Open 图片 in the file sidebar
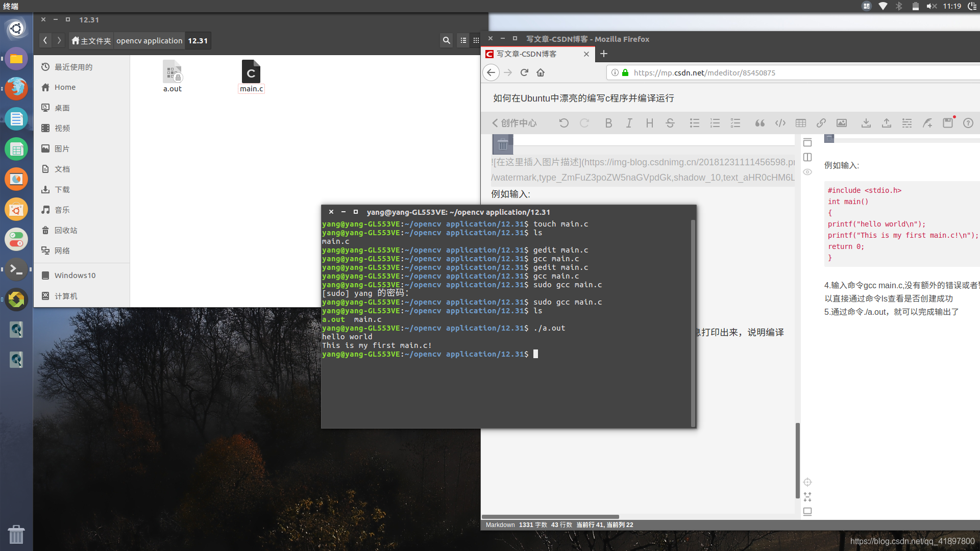Image resolution: width=980 pixels, height=551 pixels. point(82,148)
